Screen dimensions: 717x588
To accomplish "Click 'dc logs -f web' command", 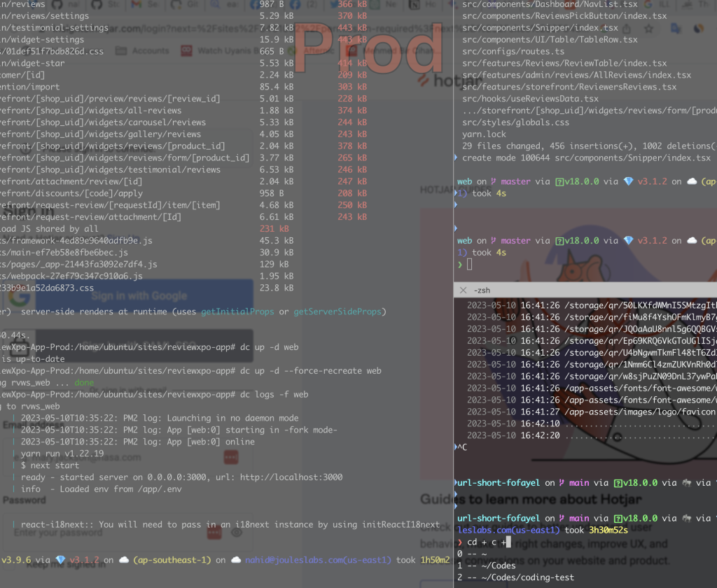I will 274,394.
